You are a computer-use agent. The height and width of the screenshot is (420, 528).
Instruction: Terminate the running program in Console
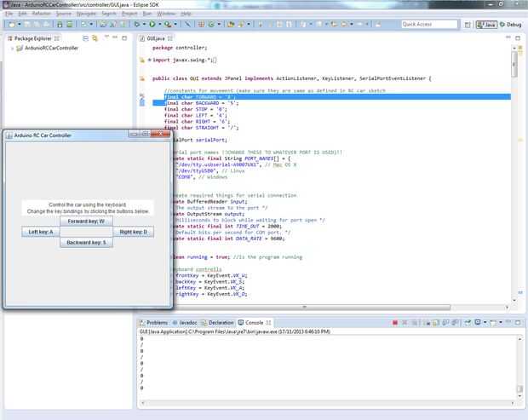[x=394, y=323]
